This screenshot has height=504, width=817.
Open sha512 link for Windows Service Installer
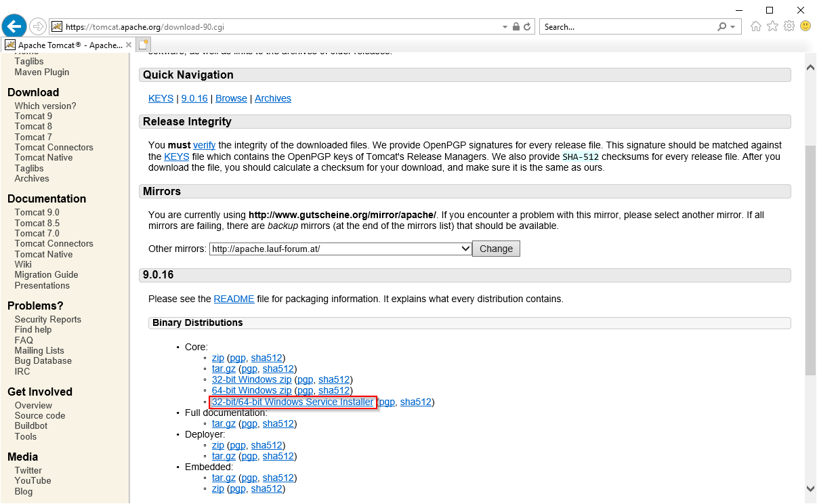pyautogui.click(x=415, y=402)
